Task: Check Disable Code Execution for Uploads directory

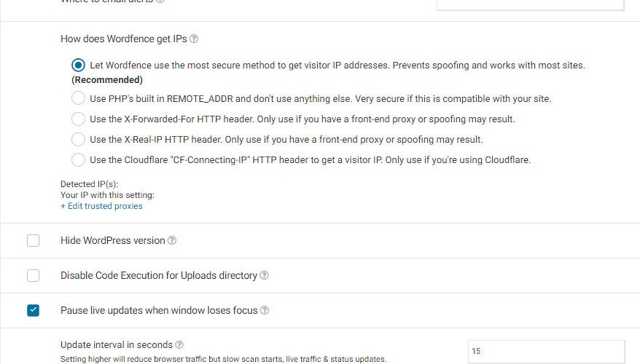Action: (34, 276)
